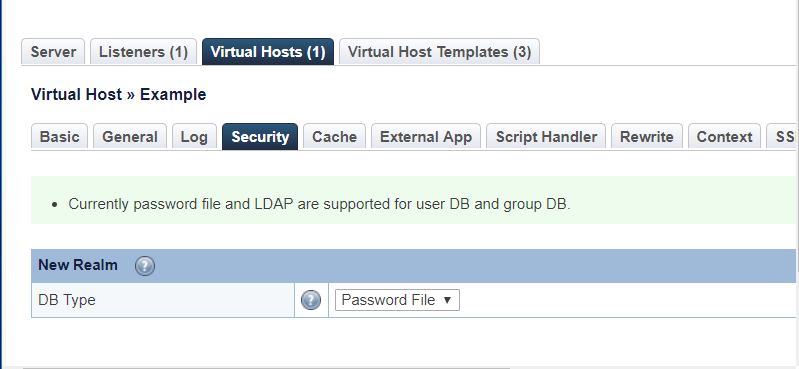The width and height of the screenshot is (799, 369).
Task: Switch to the Server tab
Action: (x=53, y=51)
